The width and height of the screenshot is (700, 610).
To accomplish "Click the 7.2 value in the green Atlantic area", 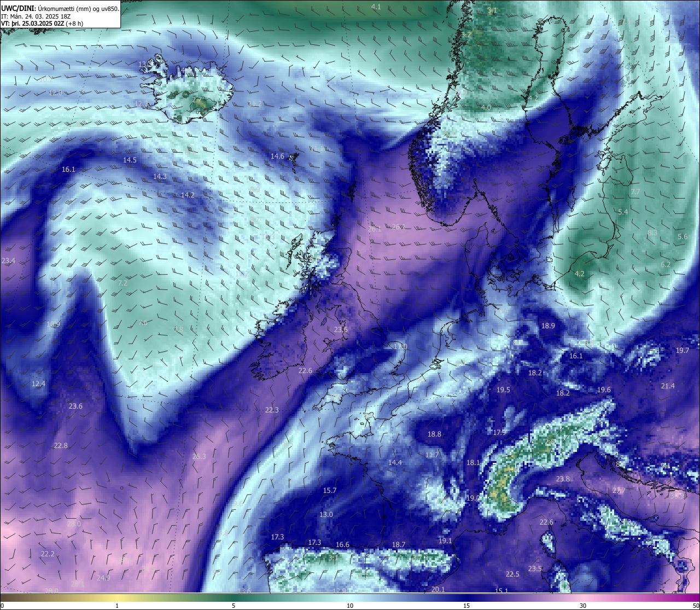I will 122,283.
